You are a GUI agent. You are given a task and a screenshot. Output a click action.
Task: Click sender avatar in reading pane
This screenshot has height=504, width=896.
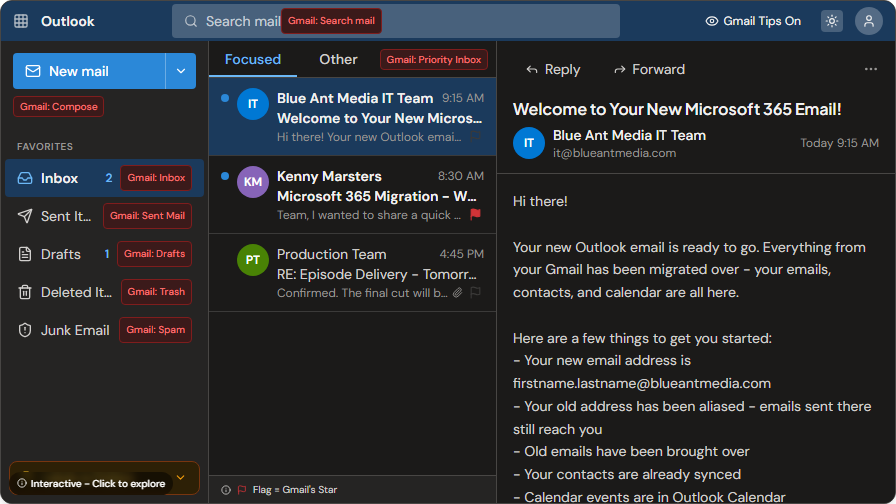(x=529, y=143)
